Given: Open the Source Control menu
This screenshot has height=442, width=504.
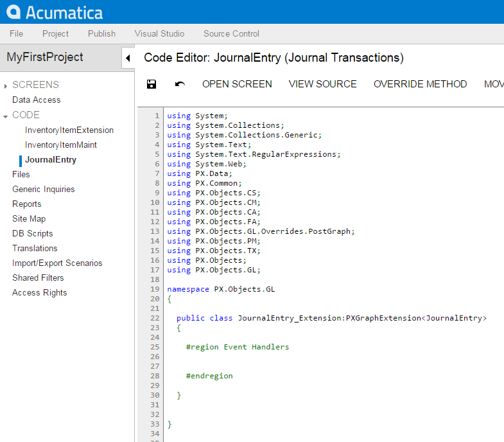Looking at the screenshot, I should pyautogui.click(x=231, y=33).
